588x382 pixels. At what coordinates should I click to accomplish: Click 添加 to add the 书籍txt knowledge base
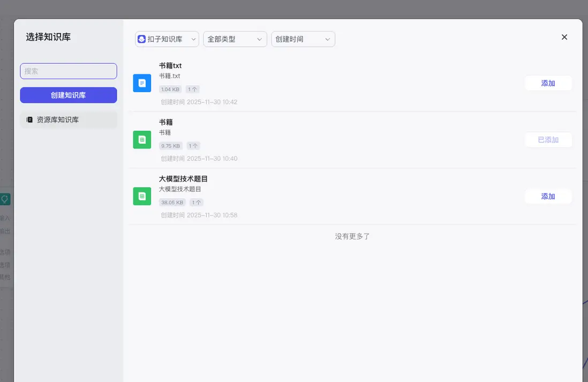click(x=548, y=83)
